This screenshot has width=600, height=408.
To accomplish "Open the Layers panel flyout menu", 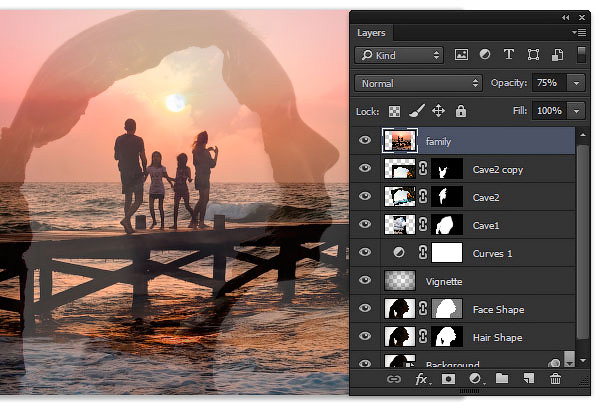I will [579, 33].
